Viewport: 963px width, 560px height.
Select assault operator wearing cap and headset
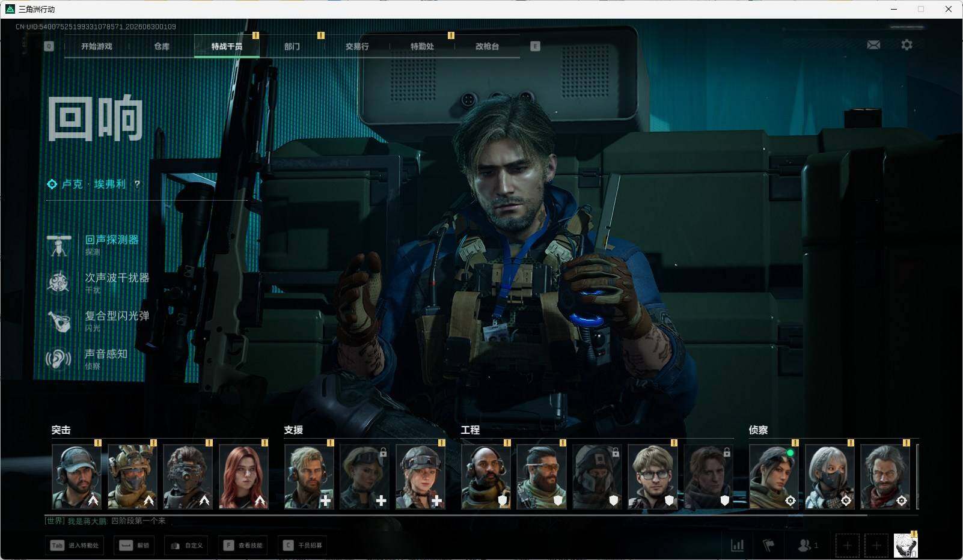pyautogui.click(x=76, y=476)
